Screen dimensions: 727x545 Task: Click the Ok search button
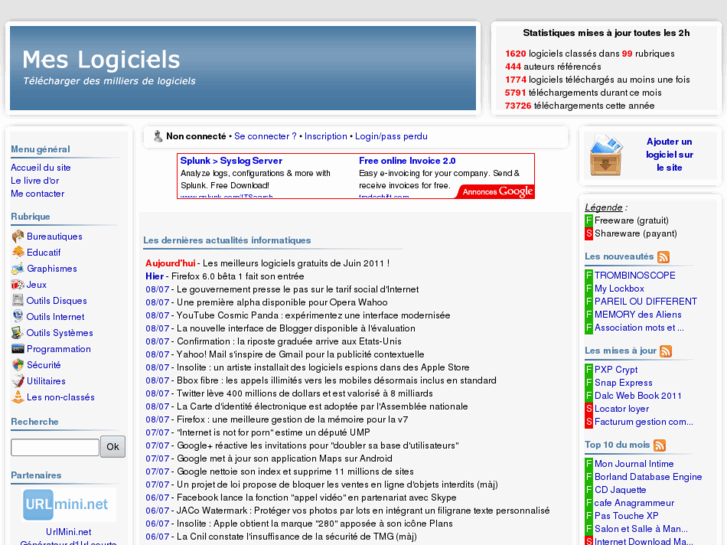pos(113,447)
